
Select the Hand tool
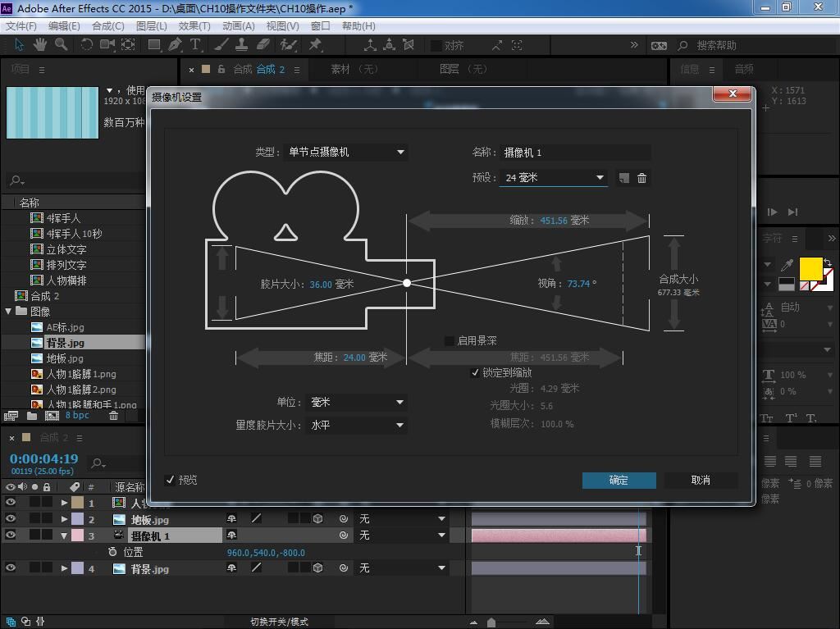(39, 45)
